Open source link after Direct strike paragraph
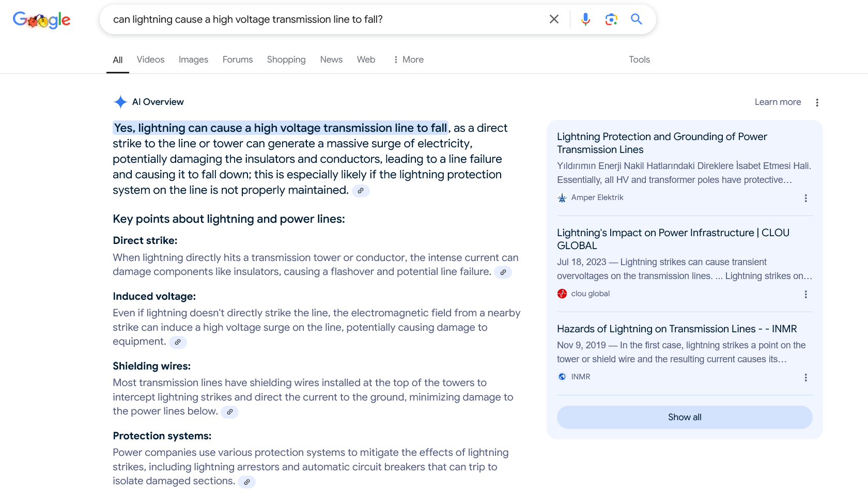Screen dimensions: 868x492 [x=503, y=272]
